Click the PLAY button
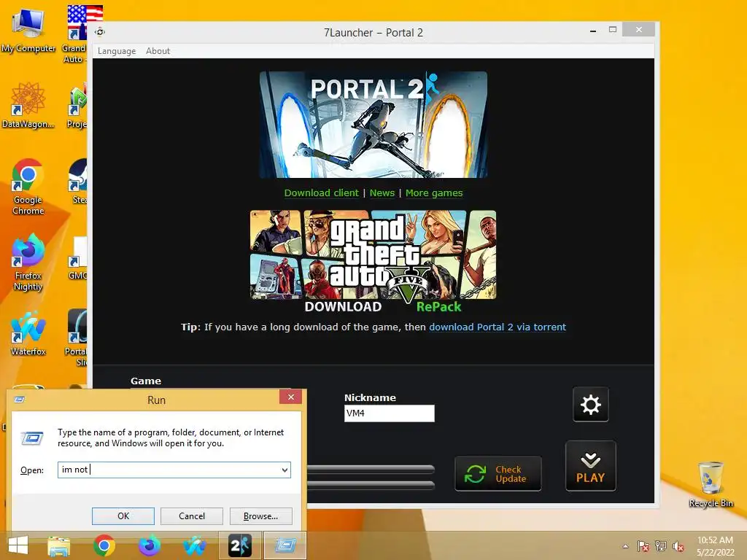The image size is (747, 560). pyautogui.click(x=590, y=466)
